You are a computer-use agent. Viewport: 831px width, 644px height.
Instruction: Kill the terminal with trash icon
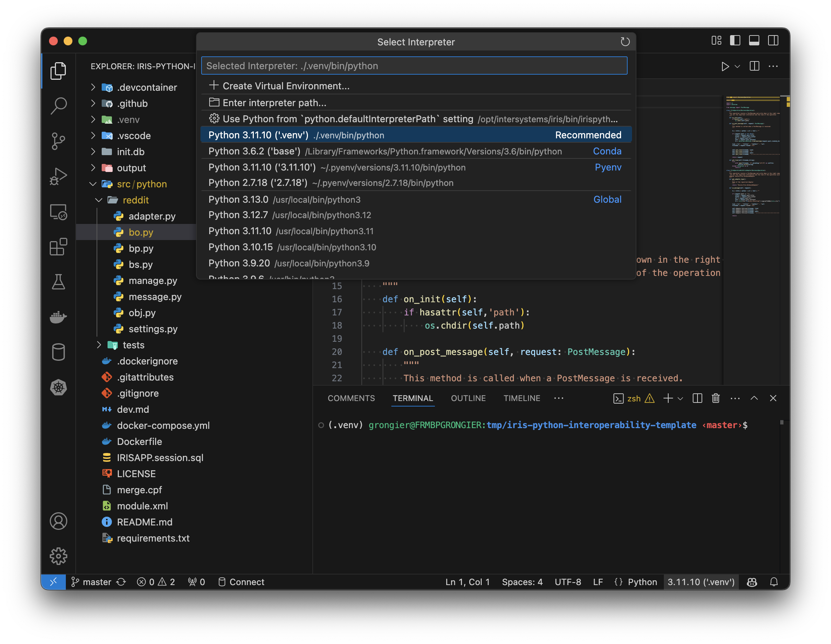tap(715, 398)
